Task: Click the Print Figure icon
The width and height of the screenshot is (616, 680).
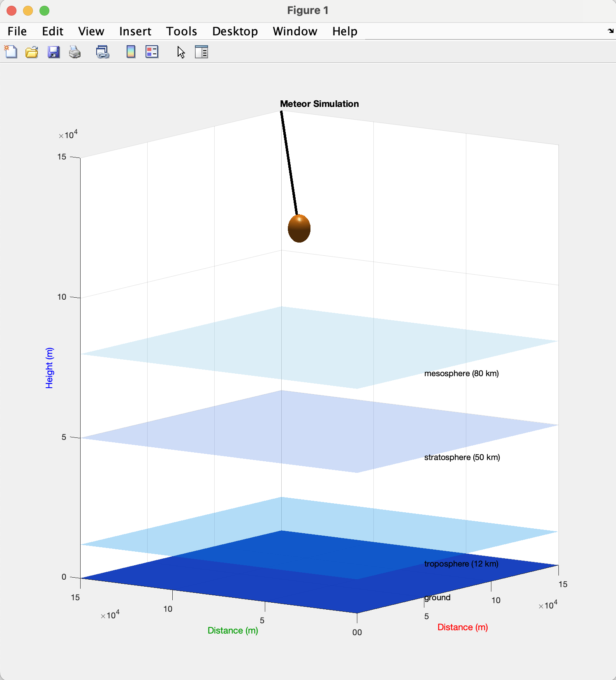Action: (75, 52)
